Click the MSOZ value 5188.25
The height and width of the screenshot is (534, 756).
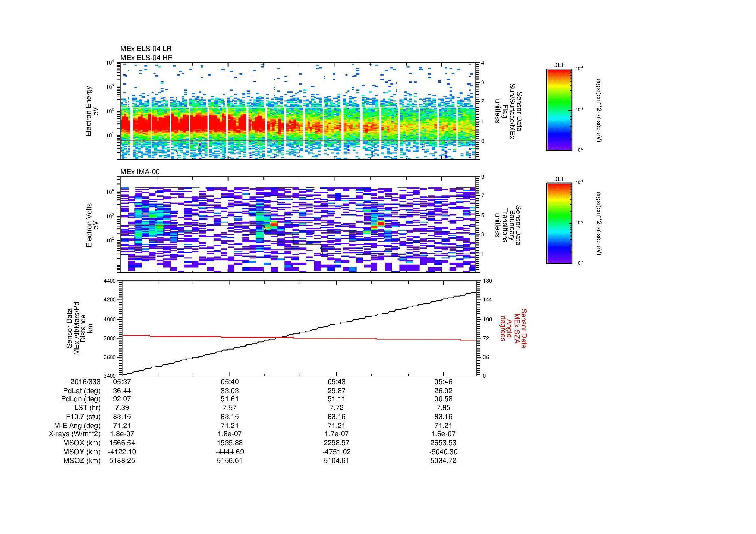click(122, 461)
